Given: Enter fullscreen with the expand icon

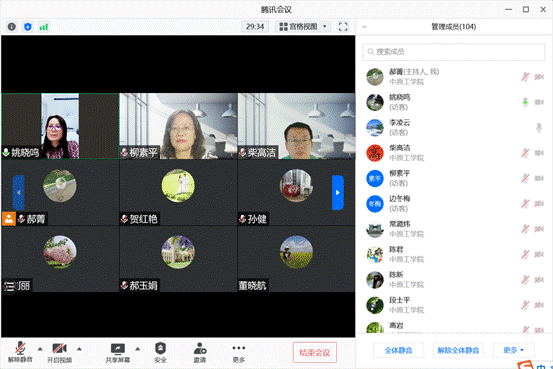Looking at the screenshot, I should tap(343, 27).
